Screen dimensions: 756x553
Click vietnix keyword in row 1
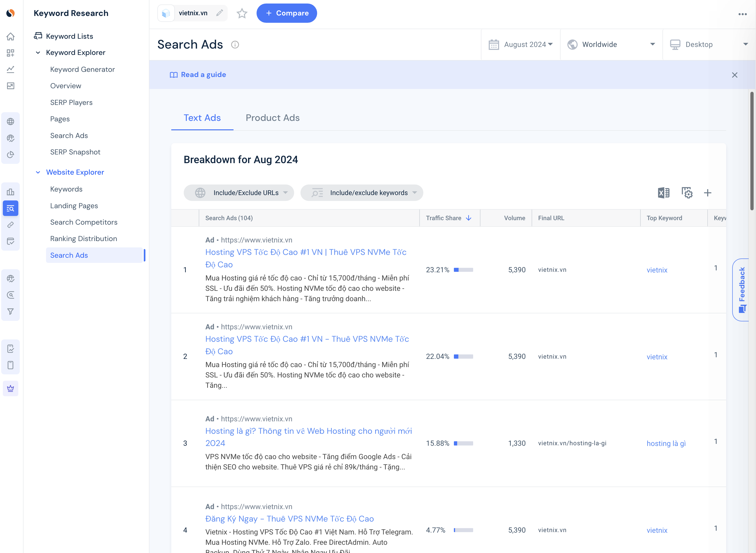click(657, 270)
